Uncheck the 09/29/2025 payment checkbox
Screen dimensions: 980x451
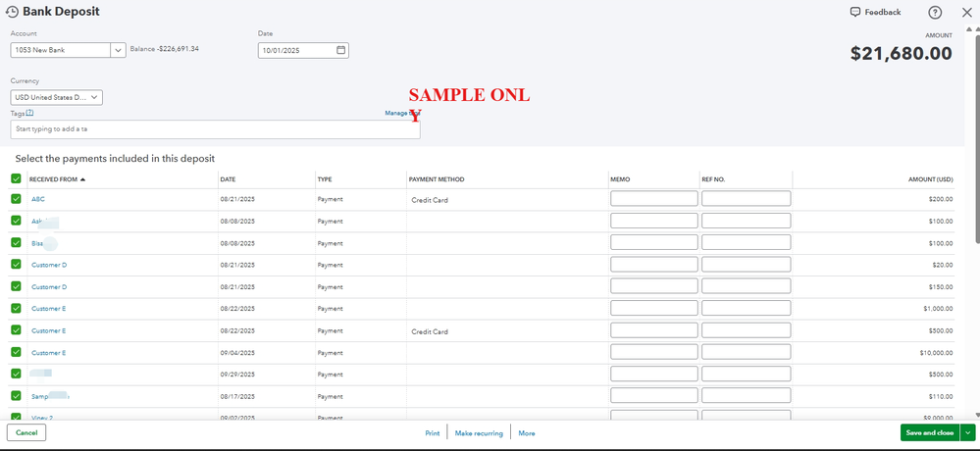pyautogui.click(x=17, y=374)
